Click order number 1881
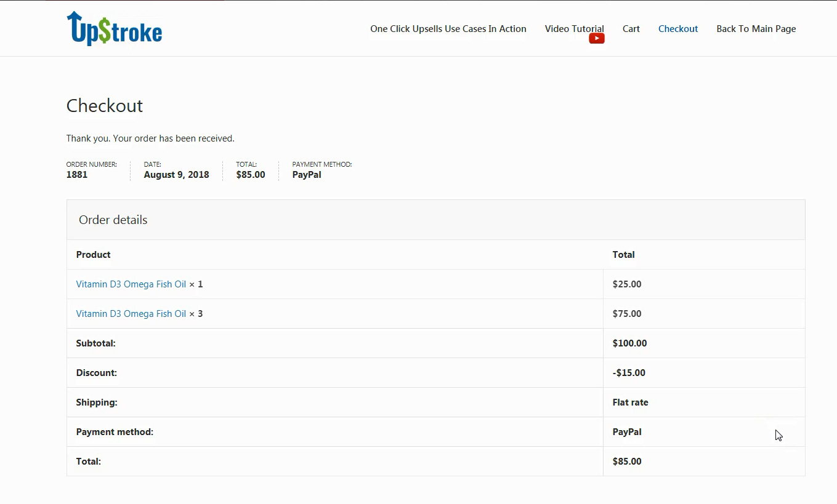The height and width of the screenshot is (504, 837). click(77, 175)
